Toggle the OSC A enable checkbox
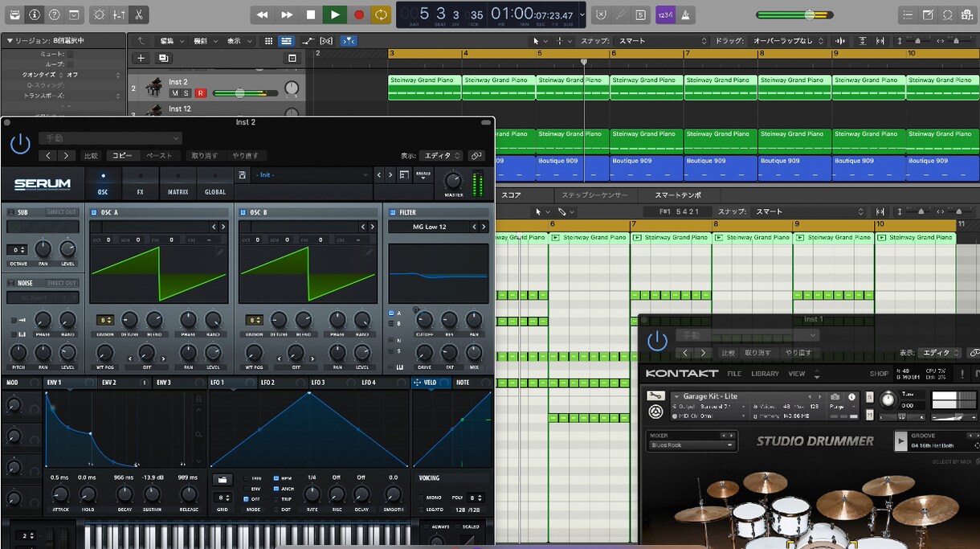 [94, 212]
